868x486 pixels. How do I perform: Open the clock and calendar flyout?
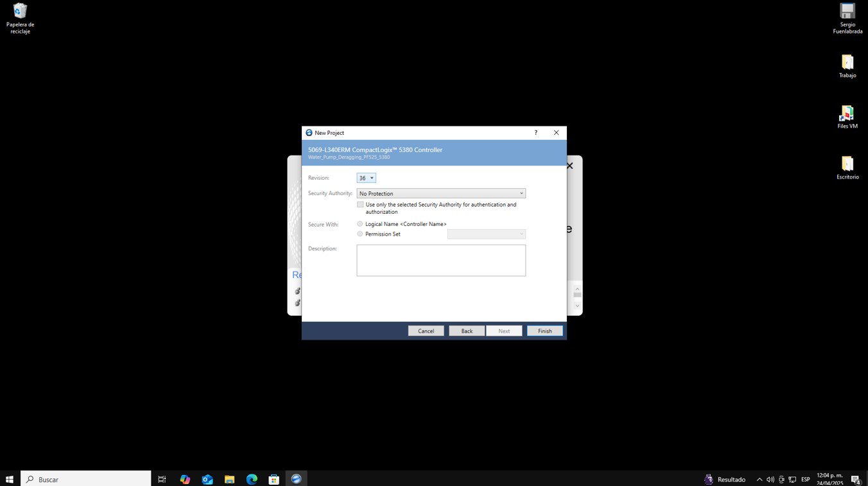[829, 479]
